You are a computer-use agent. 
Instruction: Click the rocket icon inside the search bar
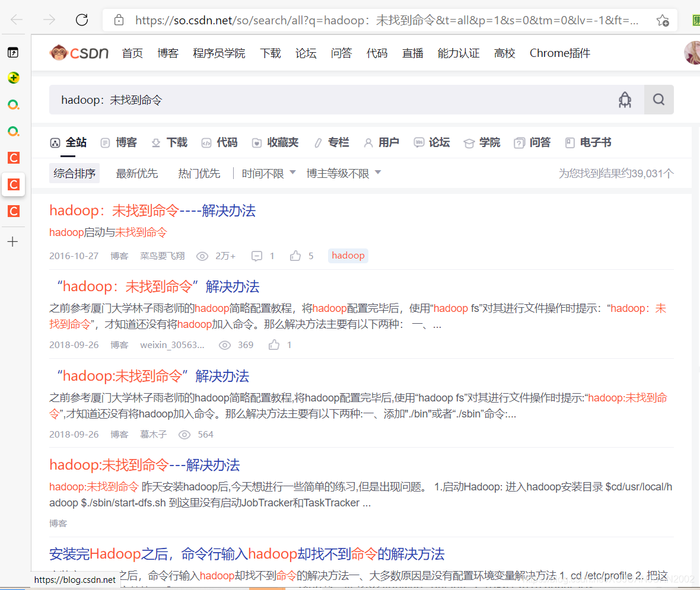click(625, 99)
